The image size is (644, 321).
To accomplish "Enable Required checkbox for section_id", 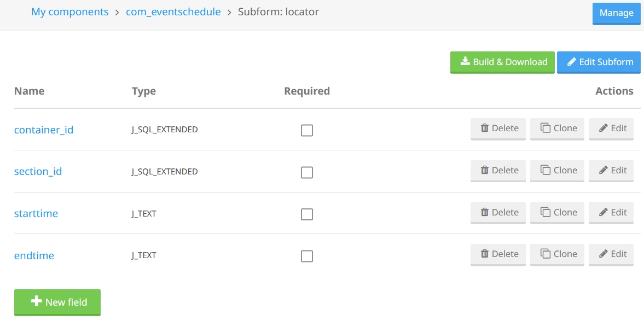I will point(307,172).
